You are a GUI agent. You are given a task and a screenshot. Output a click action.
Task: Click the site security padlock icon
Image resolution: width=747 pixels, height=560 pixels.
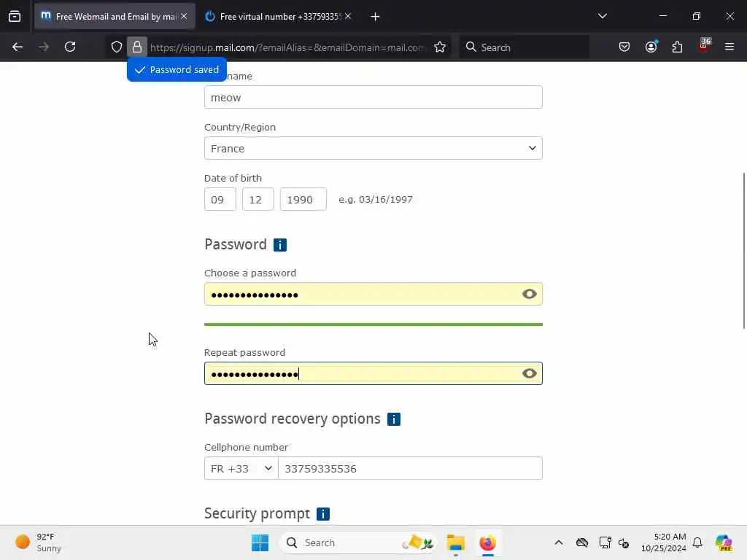point(136,47)
